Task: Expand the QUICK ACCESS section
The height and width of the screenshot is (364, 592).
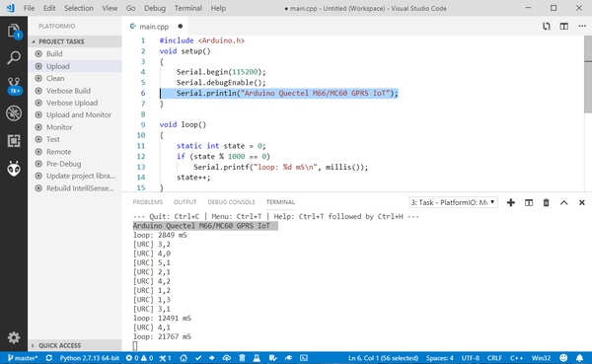Action: pos(75,345)
